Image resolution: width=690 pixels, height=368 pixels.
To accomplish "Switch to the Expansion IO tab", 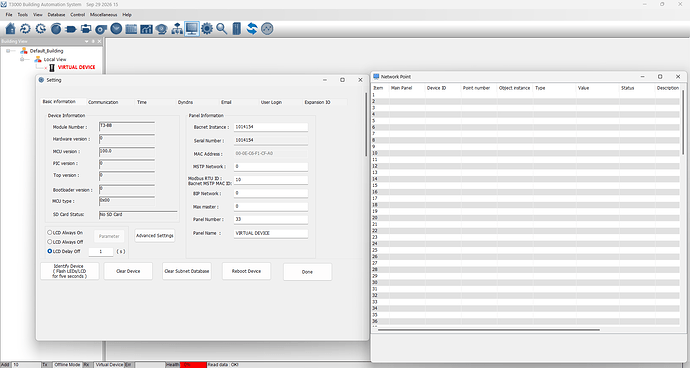I will pyautogui.click(x=317, y=102).
